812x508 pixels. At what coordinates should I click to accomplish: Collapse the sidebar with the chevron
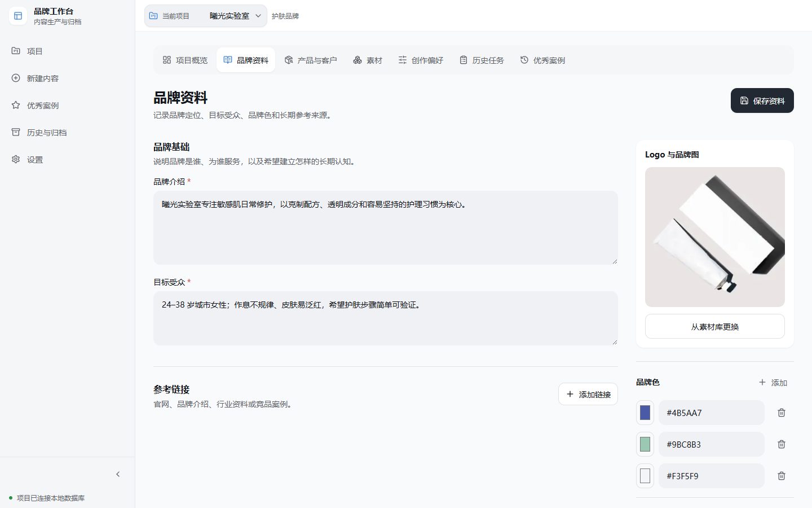coord(118,474)
